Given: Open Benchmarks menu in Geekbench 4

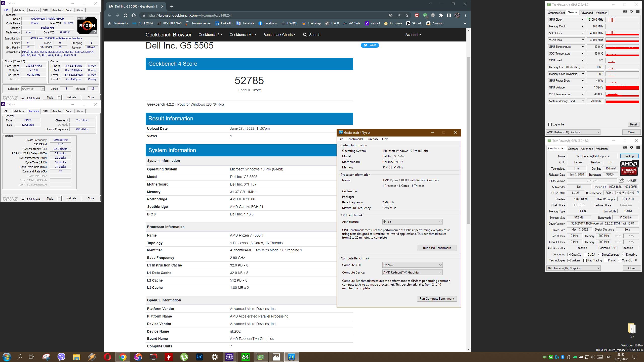Looking at the screenshot, I should [x=355, y=139].
